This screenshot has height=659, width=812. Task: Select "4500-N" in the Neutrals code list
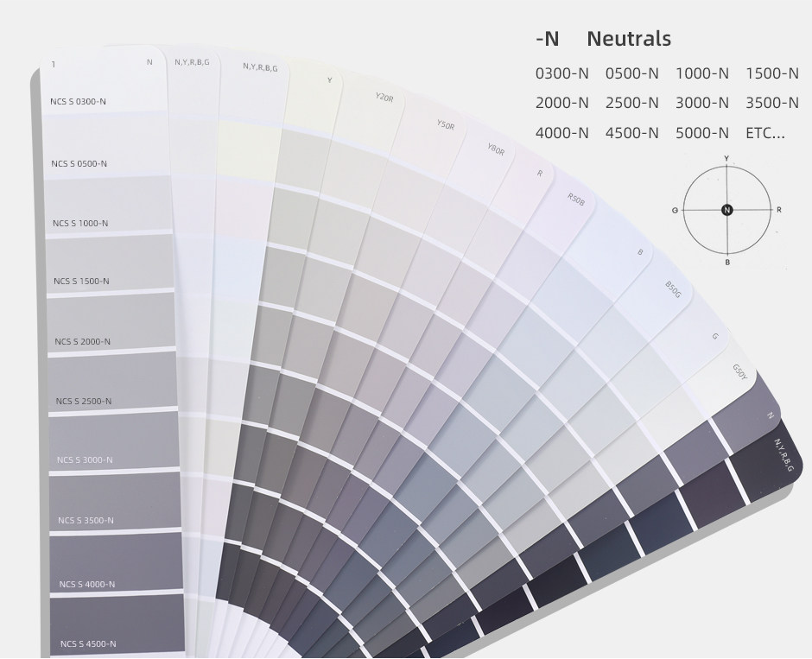click(x=631, y=133)
